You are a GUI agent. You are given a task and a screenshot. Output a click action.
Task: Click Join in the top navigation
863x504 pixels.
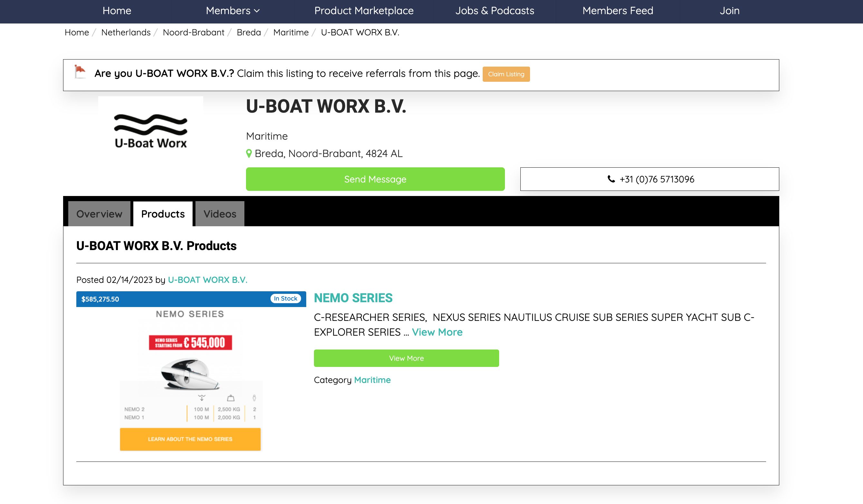(x=729, y=11)
